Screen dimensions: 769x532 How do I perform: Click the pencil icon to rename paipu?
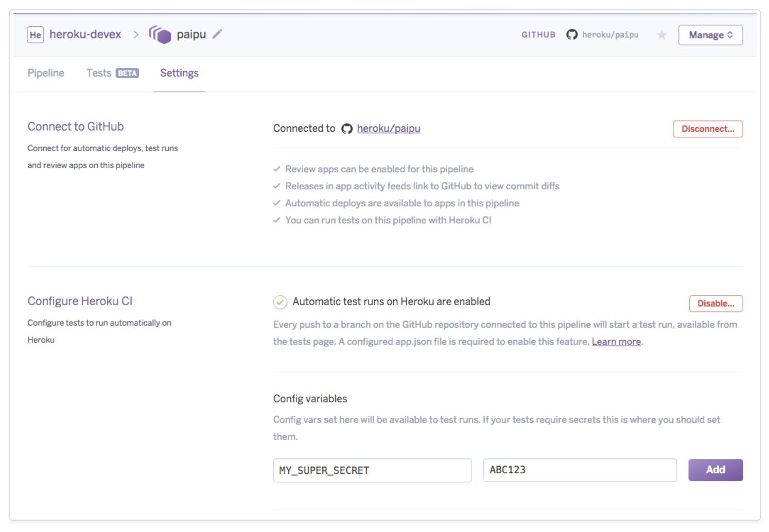(217, 34)
